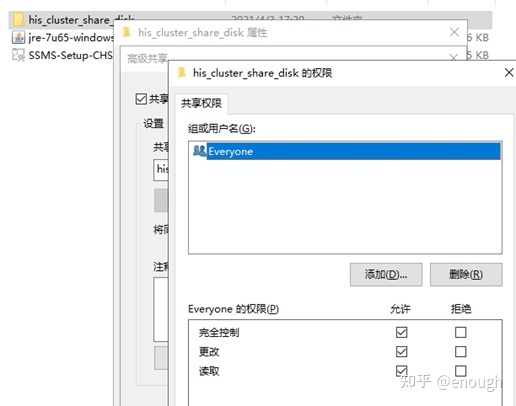Toggle Allow checkbox for Read (读取)

point(402,371)
